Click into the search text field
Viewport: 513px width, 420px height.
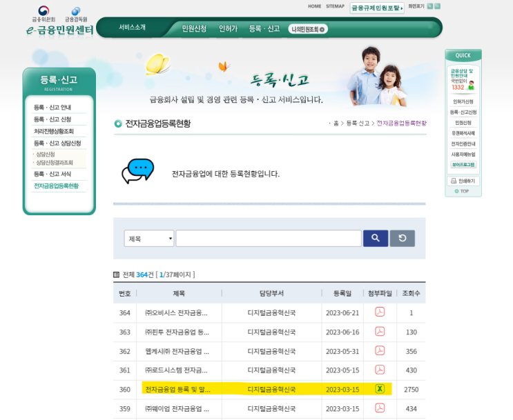(x=269, y=239)
